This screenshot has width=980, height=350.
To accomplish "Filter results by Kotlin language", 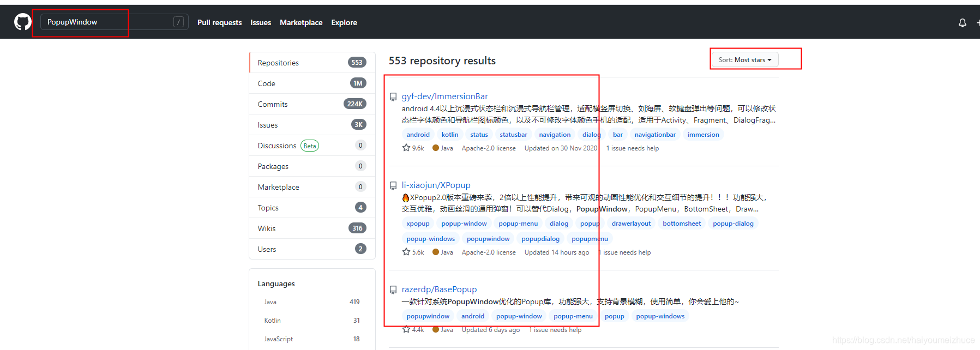I will pos(312,321).
